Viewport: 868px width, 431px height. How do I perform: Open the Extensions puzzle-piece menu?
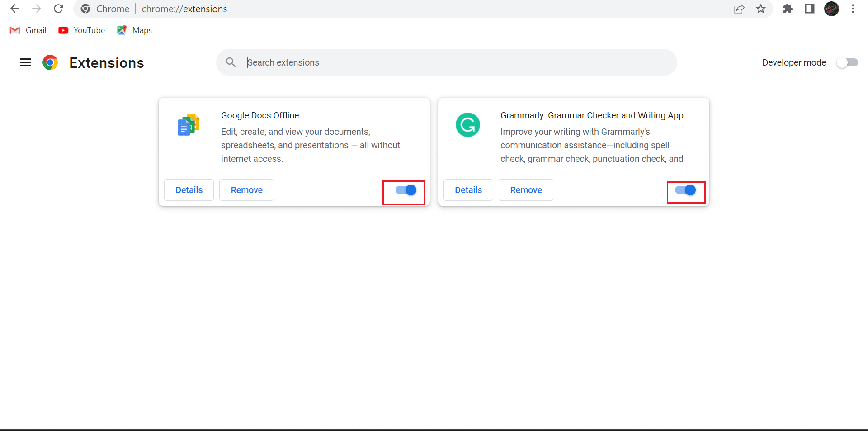[x=788, y=9]
